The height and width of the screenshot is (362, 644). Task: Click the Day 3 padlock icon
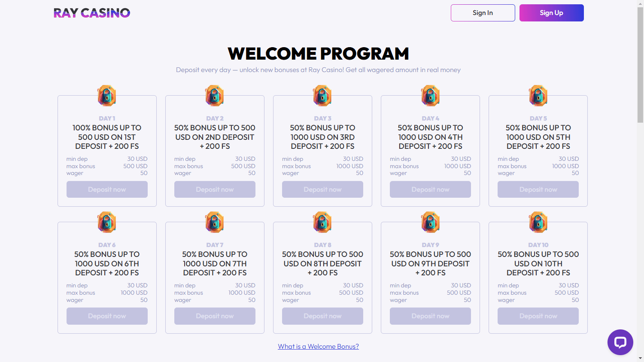click(x=322, y=96)
